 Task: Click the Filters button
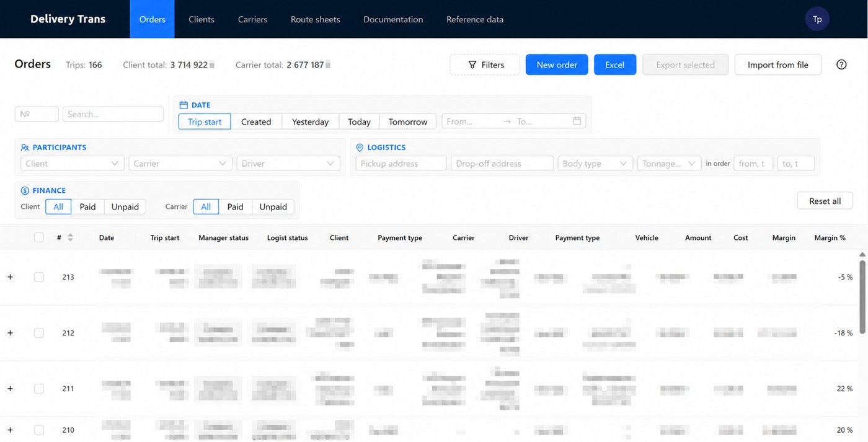click(x=485, y=64)
